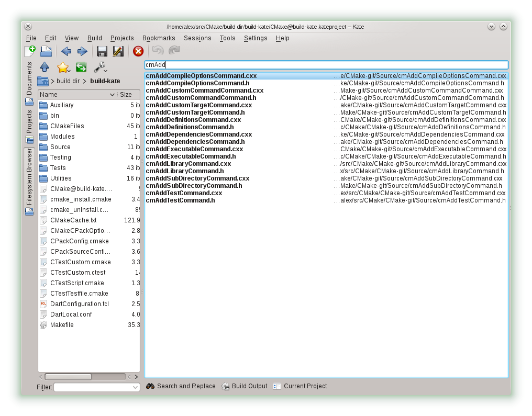Open the Bookmarks star dropdown
The height and width of the screenshot is (416, 532).
point(63,67)
